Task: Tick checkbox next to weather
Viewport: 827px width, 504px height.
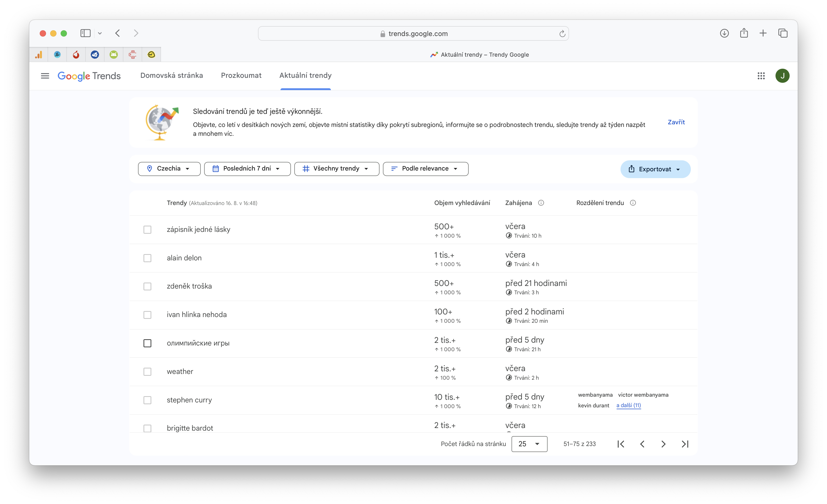Action: [147, 372]
